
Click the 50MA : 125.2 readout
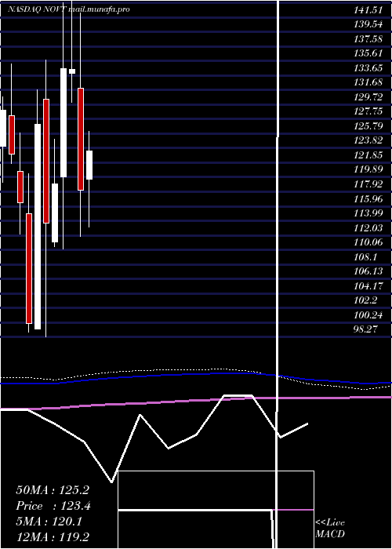point(53,490)
